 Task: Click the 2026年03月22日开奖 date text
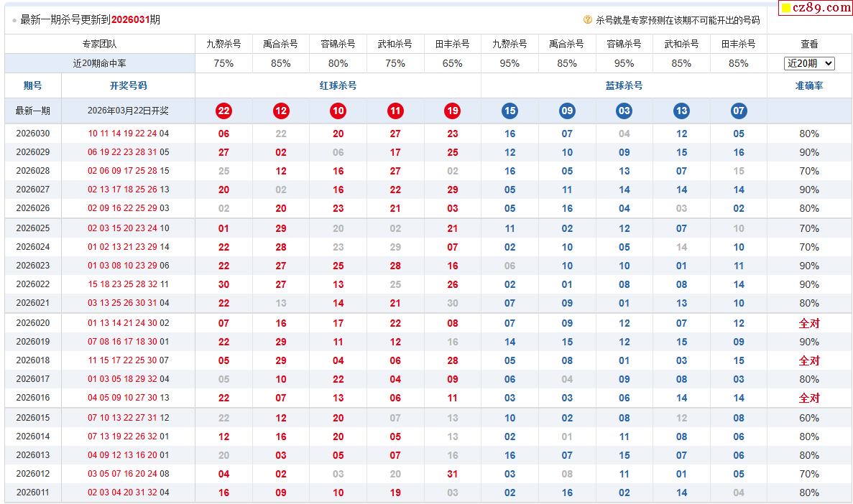tap(128, 111)
